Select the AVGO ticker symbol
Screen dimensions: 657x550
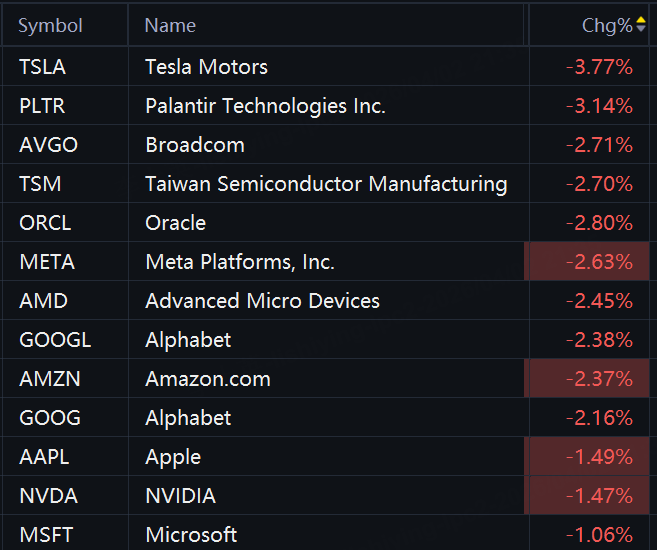coord(48,145)
